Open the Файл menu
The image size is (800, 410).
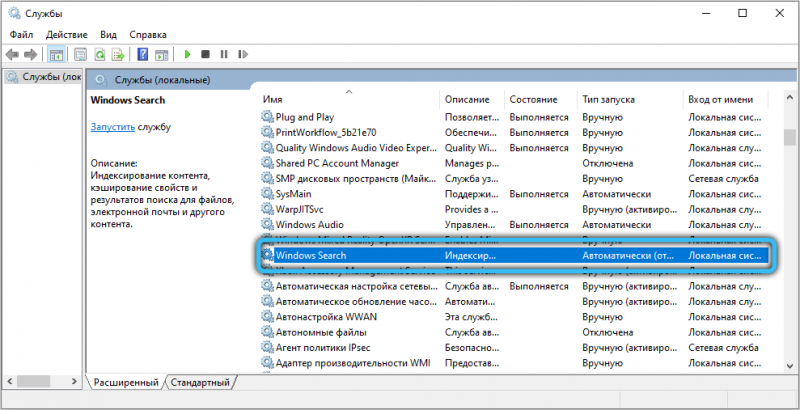pyautogui.click(x=21, y=35)
